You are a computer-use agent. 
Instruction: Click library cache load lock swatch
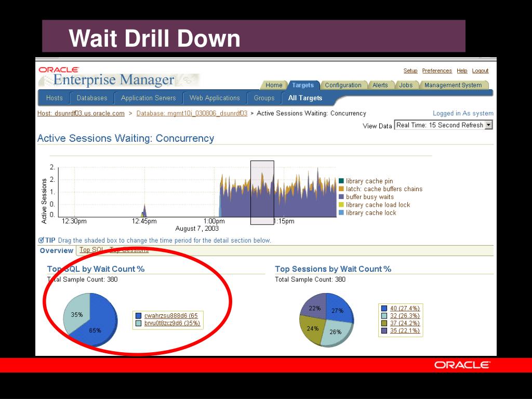(341, 205)
